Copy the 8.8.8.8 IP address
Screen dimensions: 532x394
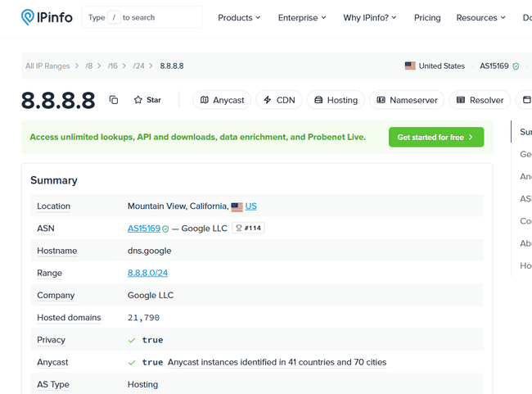coord(113,100)
